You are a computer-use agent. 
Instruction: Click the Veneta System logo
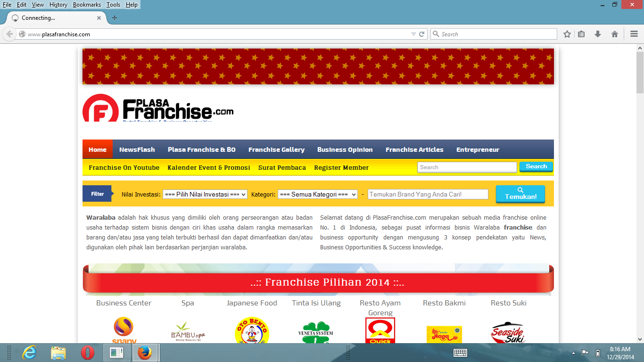(x=316, y=332)
